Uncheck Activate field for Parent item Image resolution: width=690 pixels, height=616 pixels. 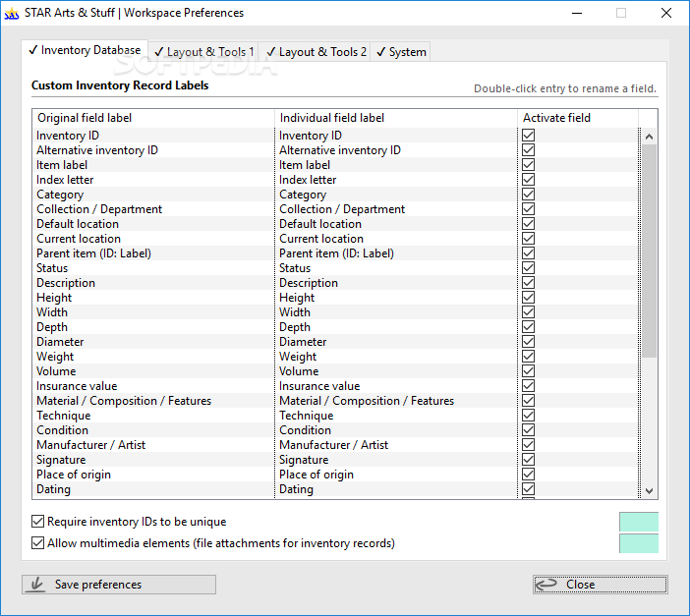coord(529,253)
